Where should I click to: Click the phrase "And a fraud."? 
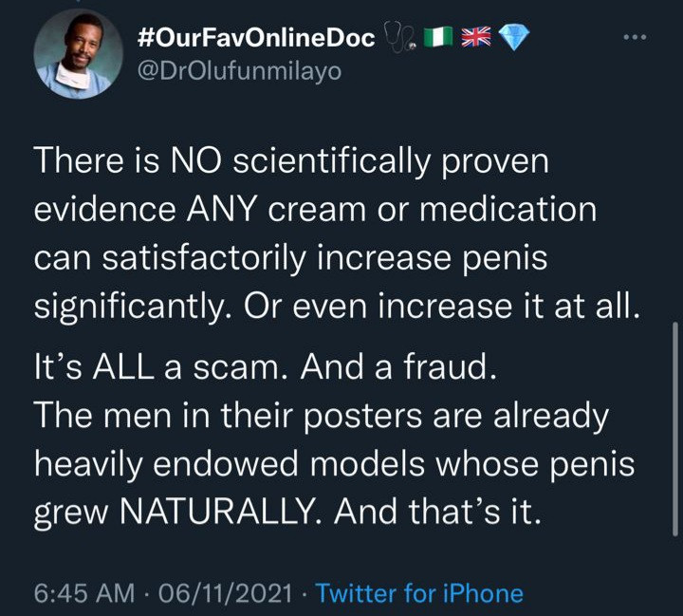(398, 366)
